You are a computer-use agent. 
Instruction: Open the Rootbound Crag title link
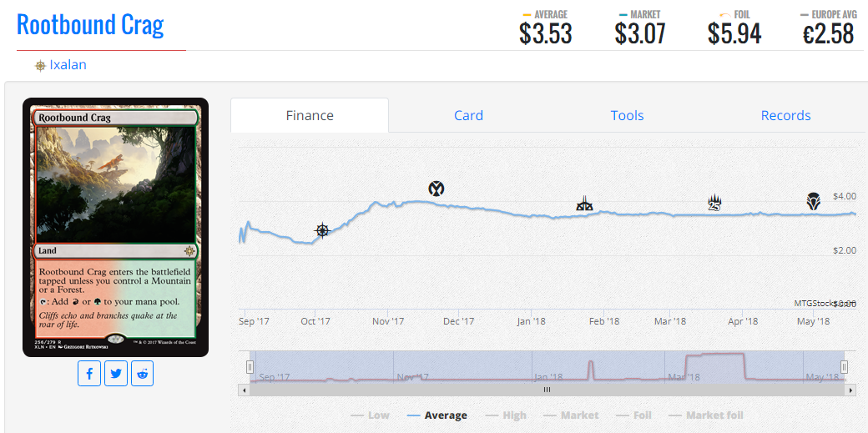pyautogui.click(x=90, y=24)
